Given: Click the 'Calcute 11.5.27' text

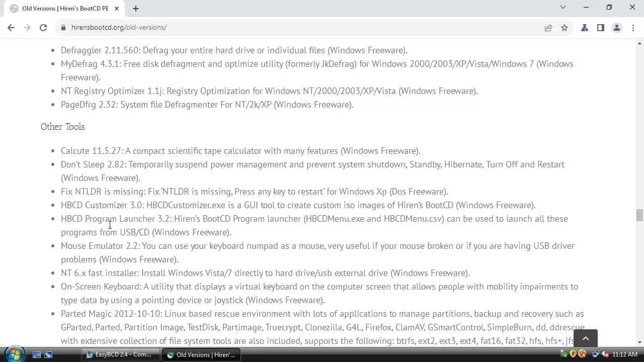Looking at the screenshot, I should [91, 151].
